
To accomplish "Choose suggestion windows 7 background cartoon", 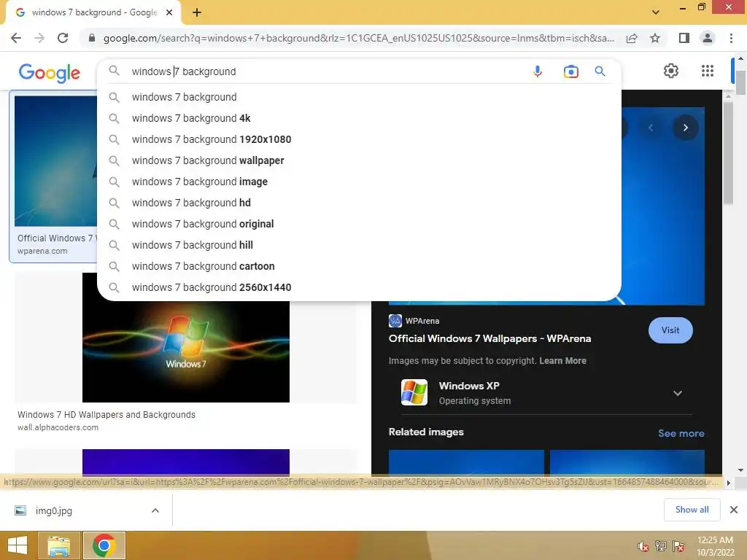I will (x=359, y=266).
